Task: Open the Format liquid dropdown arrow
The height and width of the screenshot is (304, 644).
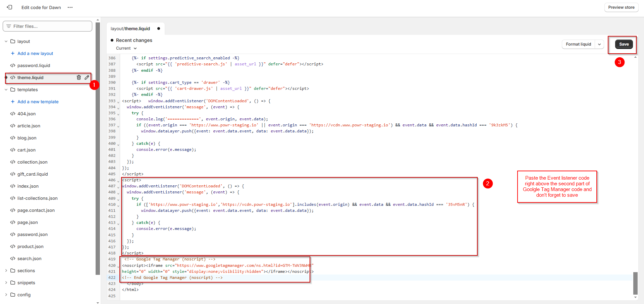Action: [x=599, y=44]
